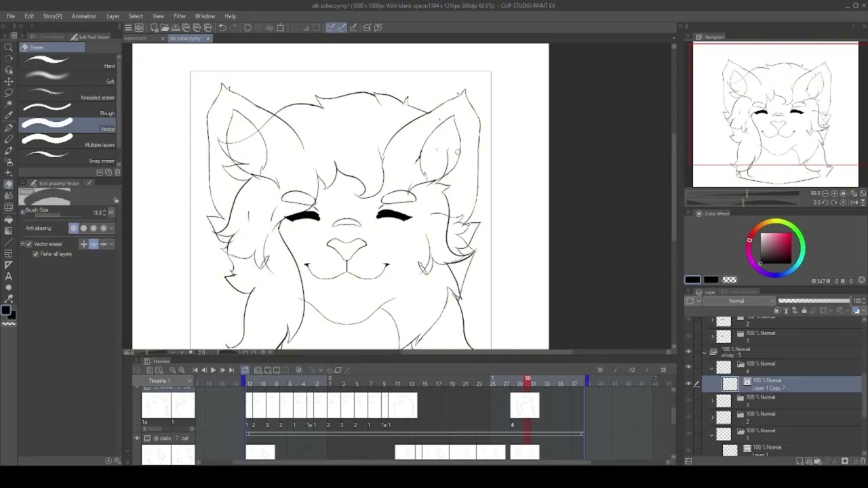Jump to first frame in timeline
The image size is (868, 488).
tap(195, 370)
